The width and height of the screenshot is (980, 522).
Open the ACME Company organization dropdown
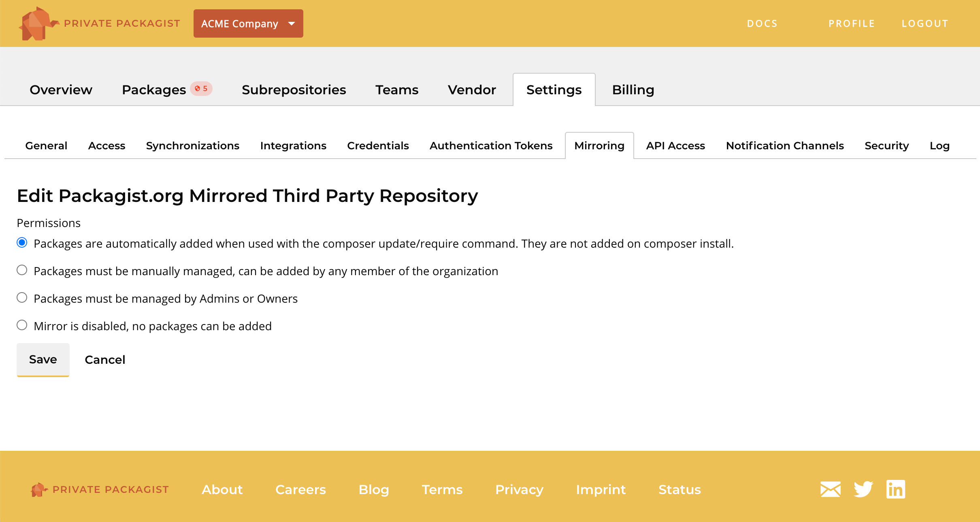pos(248,23)
